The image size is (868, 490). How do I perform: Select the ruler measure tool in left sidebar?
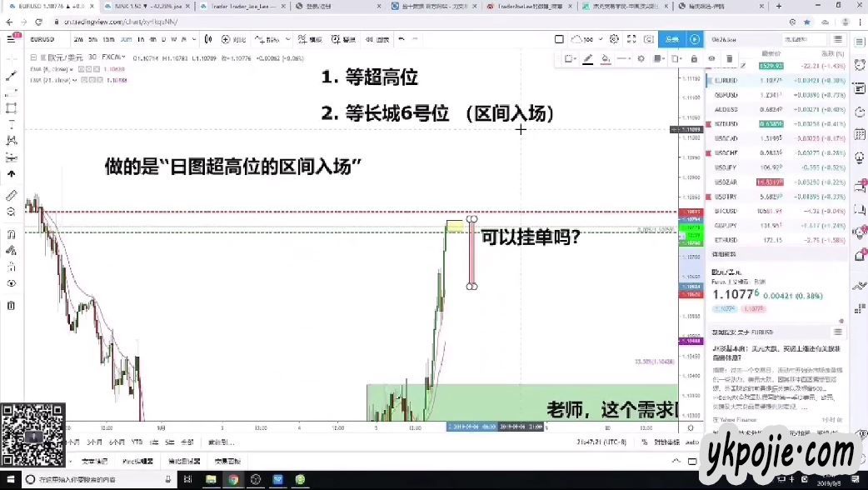point(11,195)
